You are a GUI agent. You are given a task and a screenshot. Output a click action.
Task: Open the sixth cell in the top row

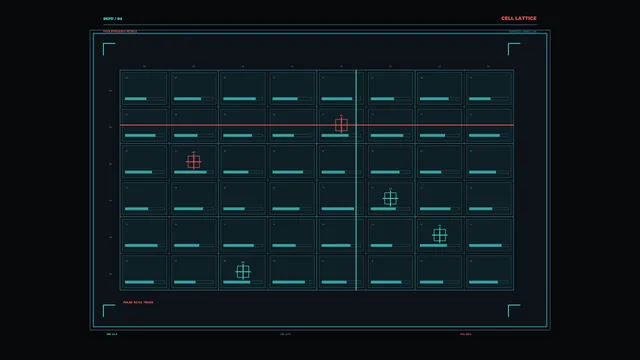390,88
